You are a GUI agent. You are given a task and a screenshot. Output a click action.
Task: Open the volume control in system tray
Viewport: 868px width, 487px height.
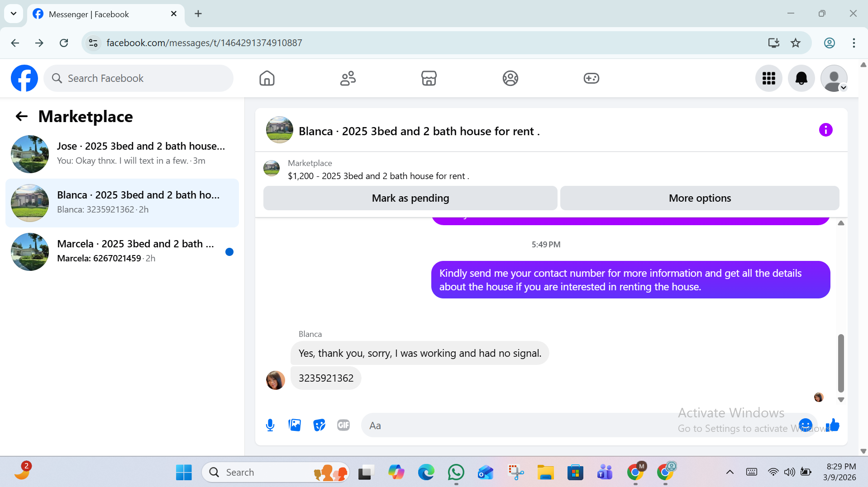coord(789,473)
